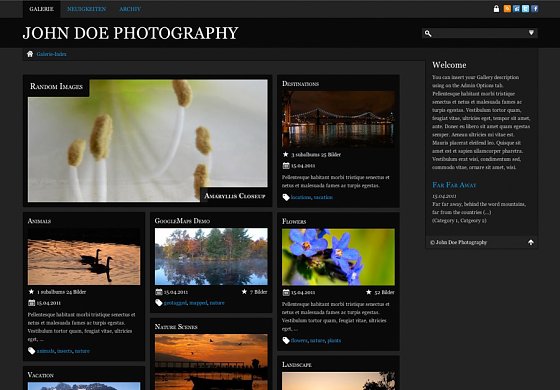The image size is (560, 390).
Task: Click the Welcome sidebar heading
Action: [x=449, y=65]
